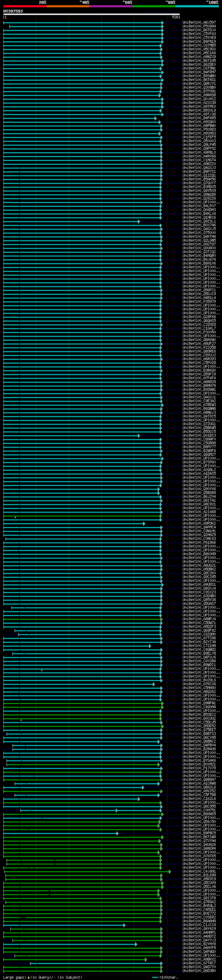Select hit label UniRef100_Q9LFH5
The width and height of the screenshot is (222, 980).
coord(199,145)
